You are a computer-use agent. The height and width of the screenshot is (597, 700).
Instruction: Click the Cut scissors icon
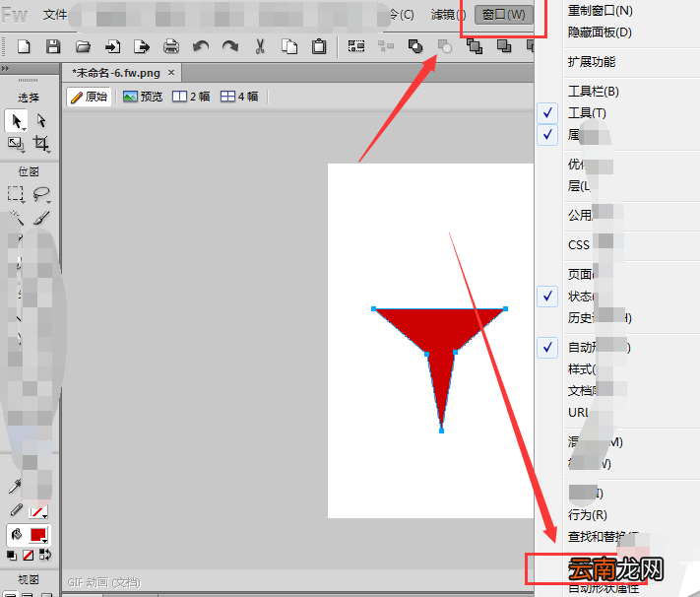point(260,46)
